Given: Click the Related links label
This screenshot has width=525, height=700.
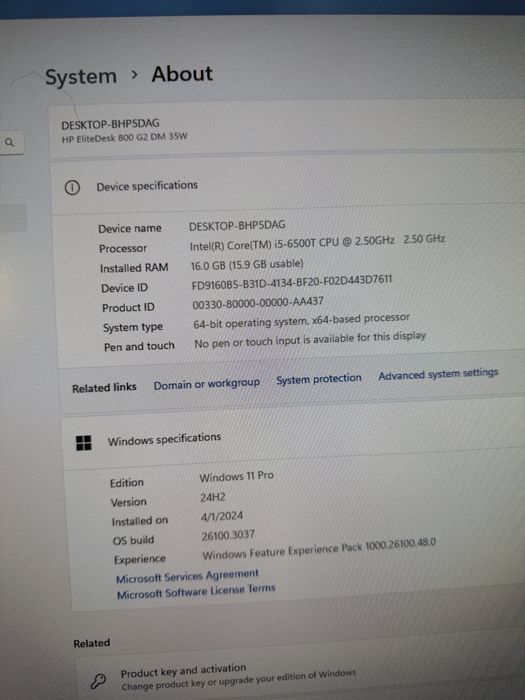Looking at the screenshot, I should pyautogui.click(x=104, y=388).
